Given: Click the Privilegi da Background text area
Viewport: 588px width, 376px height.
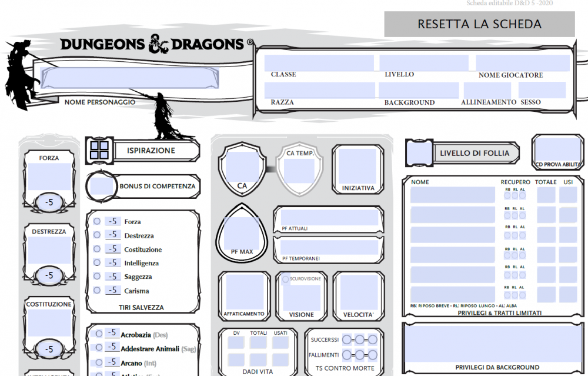Looking at the screenshot, I should tap(494, 344).
